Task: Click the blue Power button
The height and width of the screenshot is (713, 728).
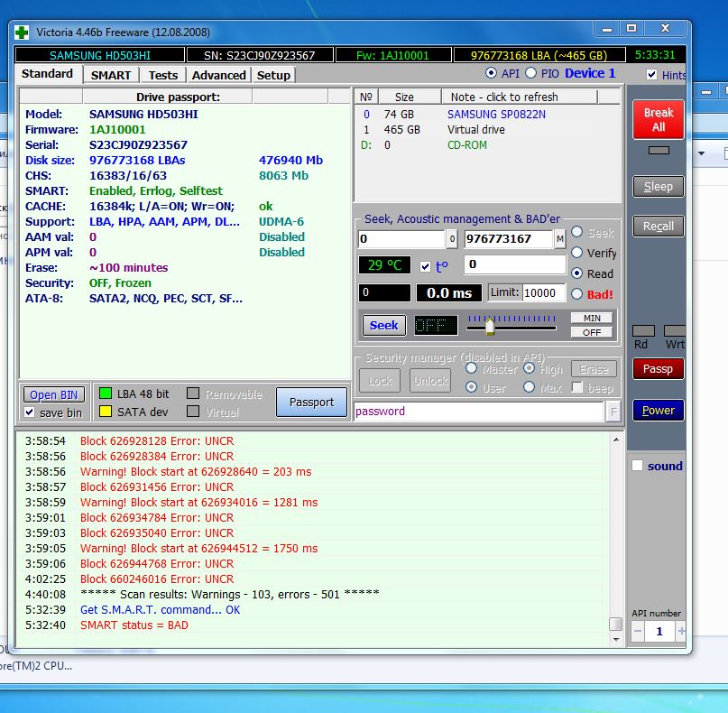Action: point(658,411)
